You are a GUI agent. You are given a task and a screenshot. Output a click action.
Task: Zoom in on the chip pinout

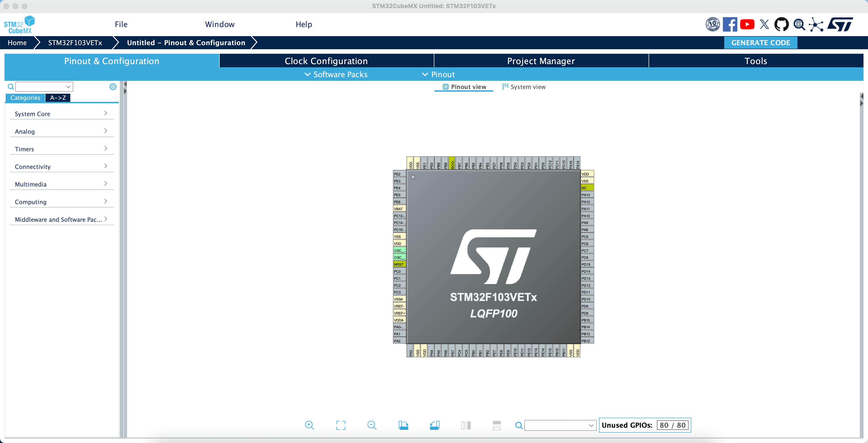pyautogui.click(x=309, y=425)
